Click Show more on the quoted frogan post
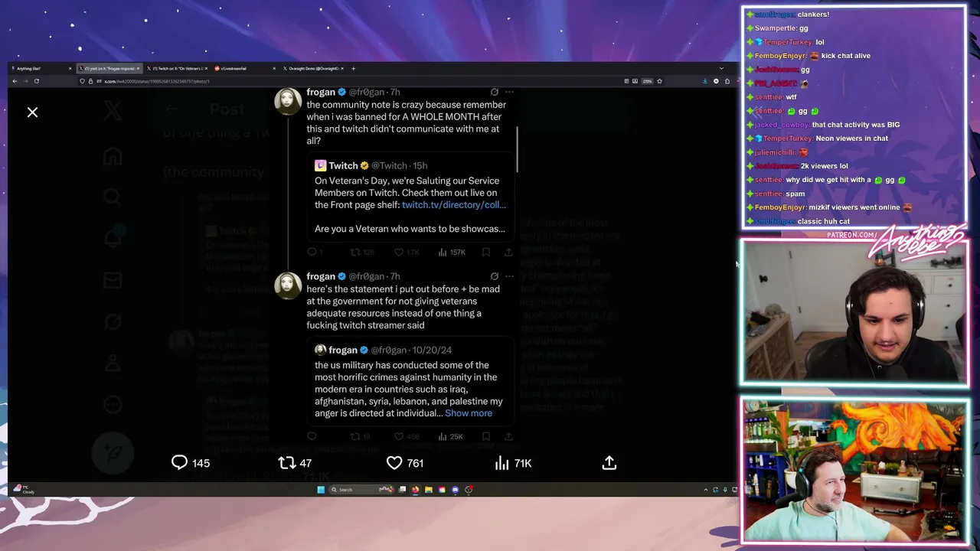Viewport: 980px width, 551px height. coord(469,413)
